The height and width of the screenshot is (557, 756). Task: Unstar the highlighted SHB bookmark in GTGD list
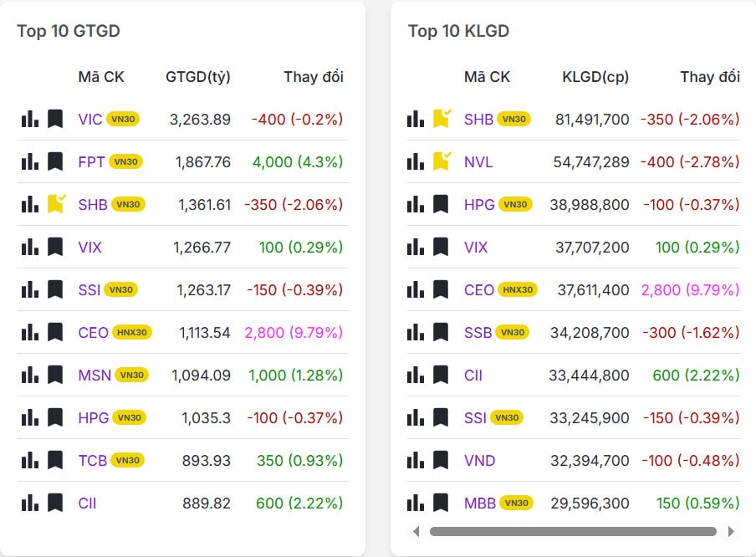coord(55,204)
